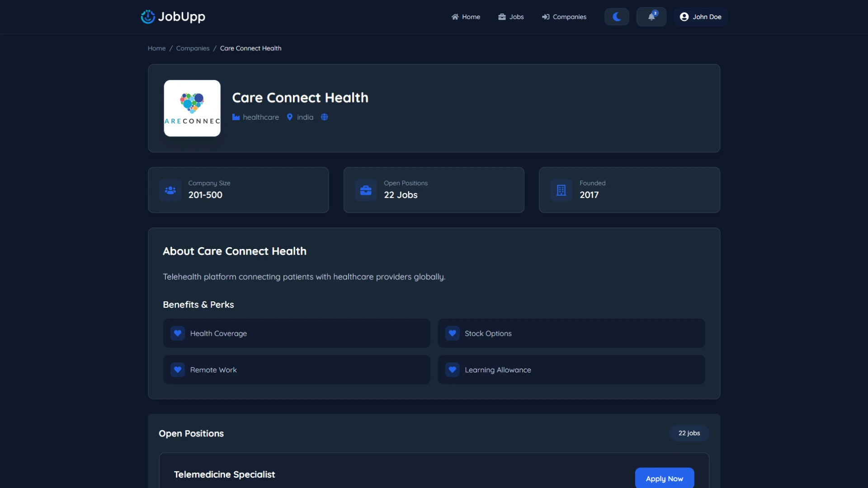Click the 2017 founded year value

589,195
